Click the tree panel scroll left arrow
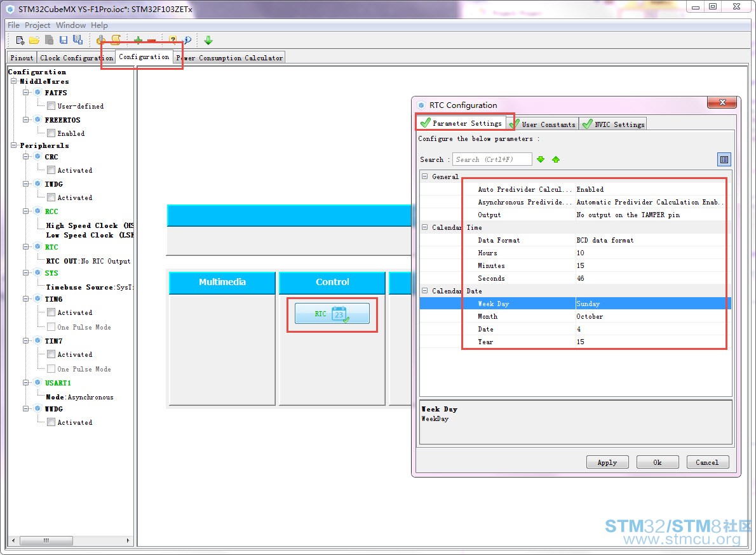 13,540
